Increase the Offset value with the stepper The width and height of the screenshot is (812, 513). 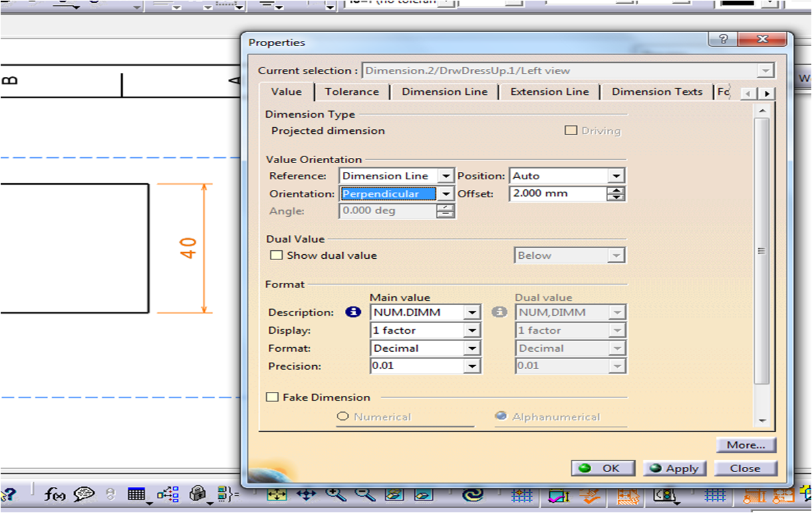coord(616,190)
